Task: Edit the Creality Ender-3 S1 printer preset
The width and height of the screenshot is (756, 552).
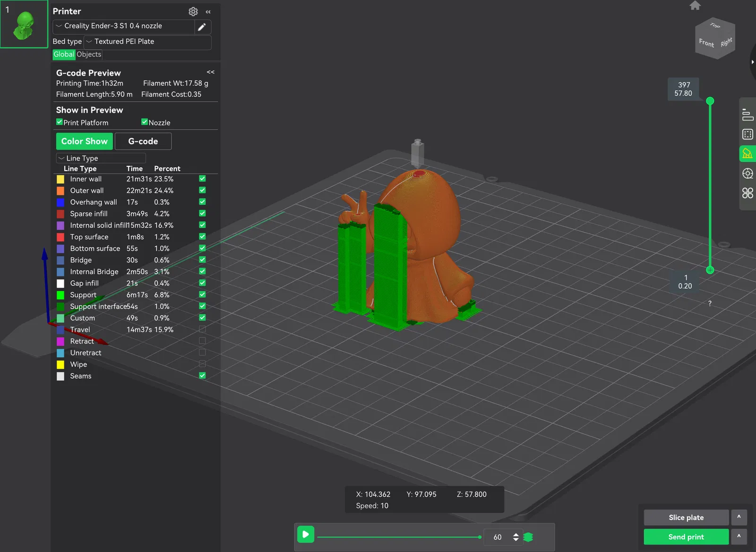Action: pos(202,27)
